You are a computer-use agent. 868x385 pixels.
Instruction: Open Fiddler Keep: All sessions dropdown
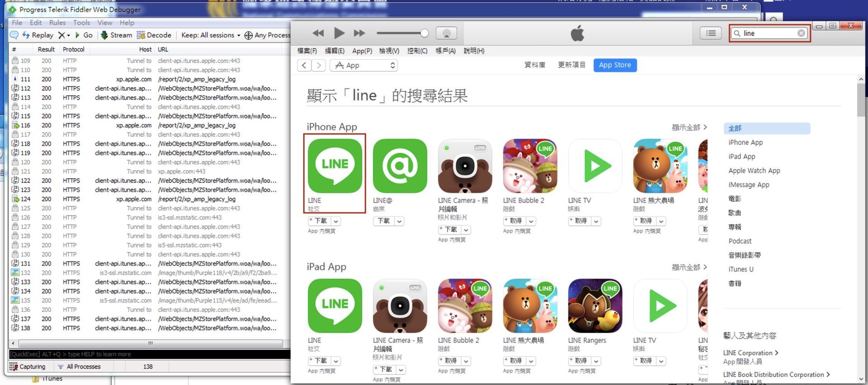point(211,35)
